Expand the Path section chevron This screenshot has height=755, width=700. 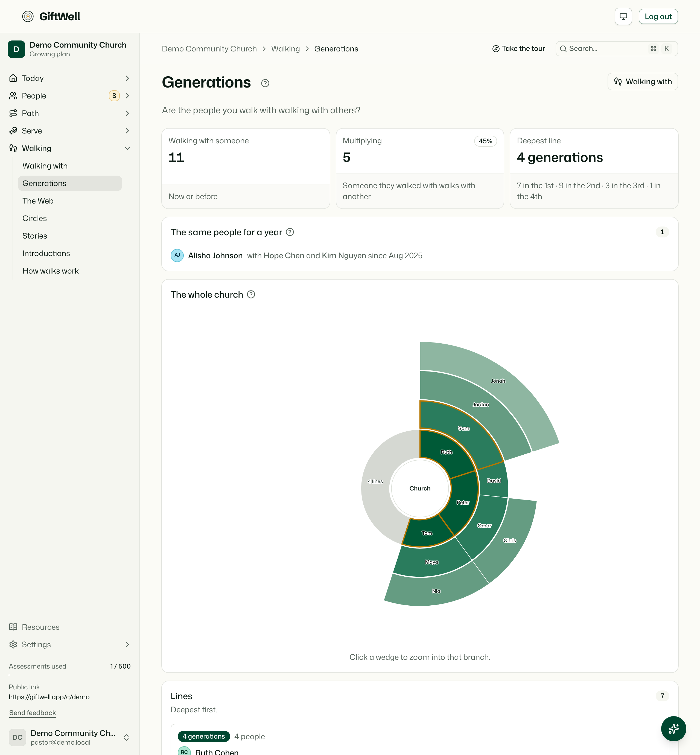coord(127,113)
